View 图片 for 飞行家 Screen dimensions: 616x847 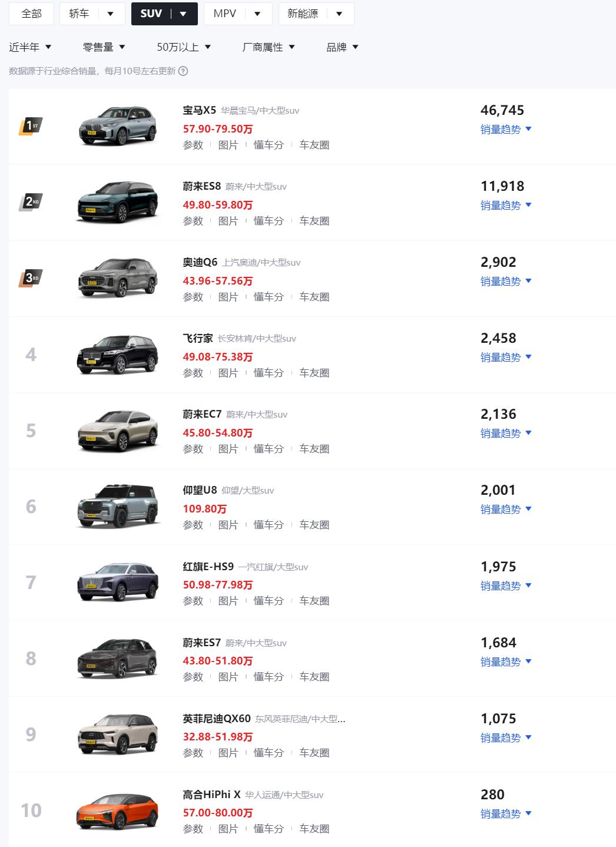tap(228, 373)
